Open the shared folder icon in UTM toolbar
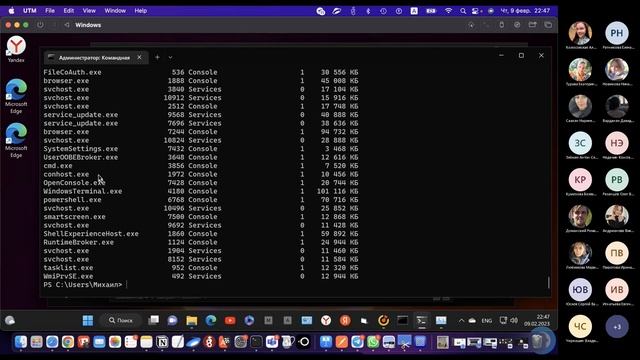Viewport: 640px width, 360px height. (x=533, y=25)
